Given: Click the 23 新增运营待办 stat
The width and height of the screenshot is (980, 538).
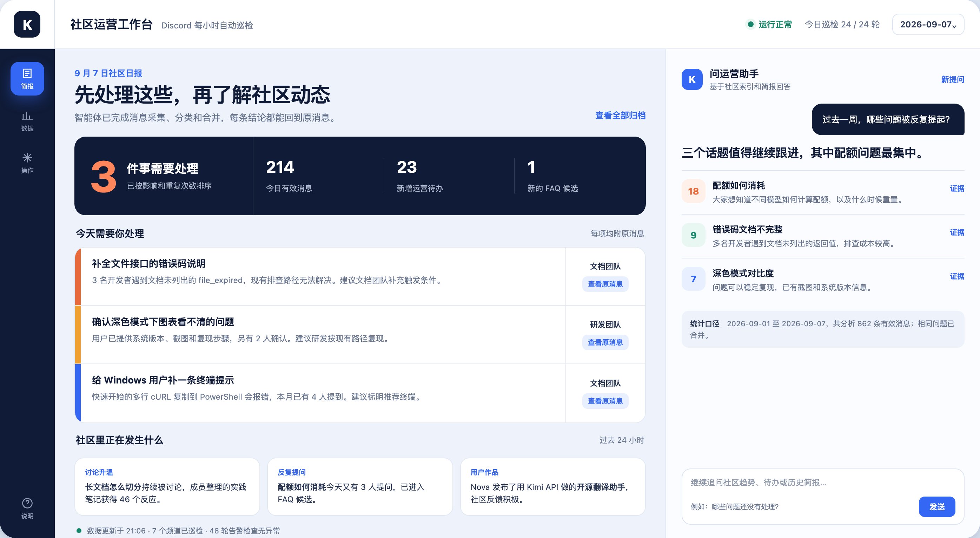Looking at the screenshot, I should (419, 176).
